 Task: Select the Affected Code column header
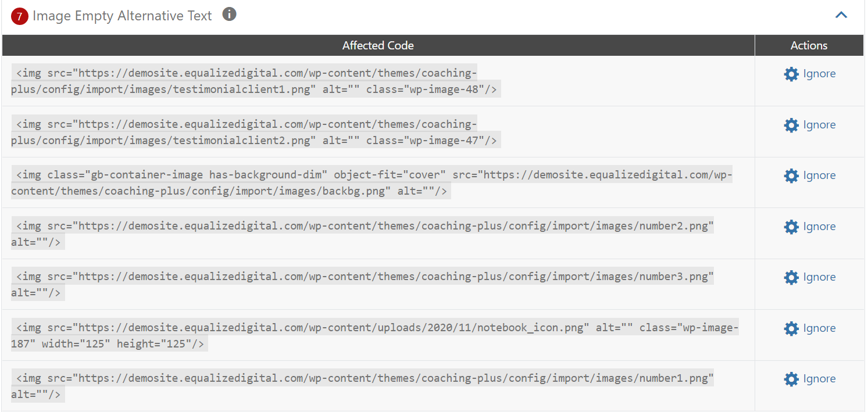click(378, 45)
